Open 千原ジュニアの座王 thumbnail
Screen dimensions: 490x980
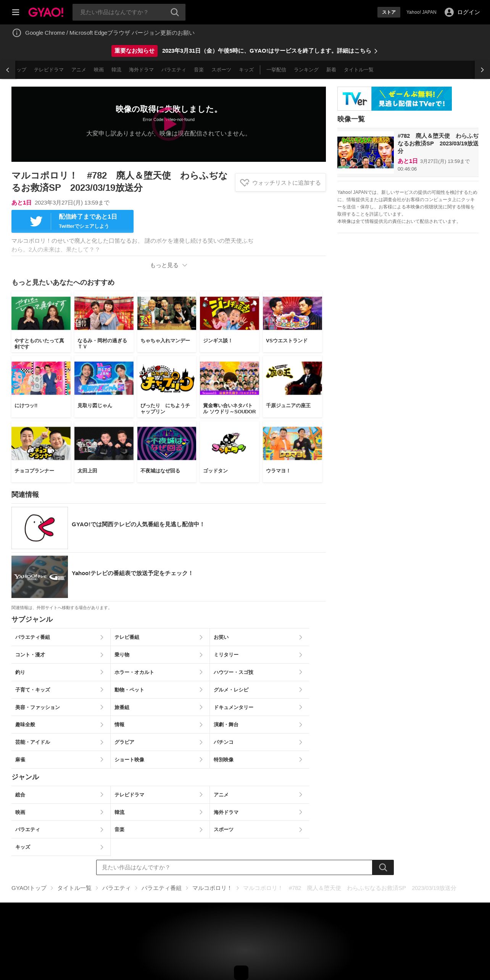(x=292, y=378)
